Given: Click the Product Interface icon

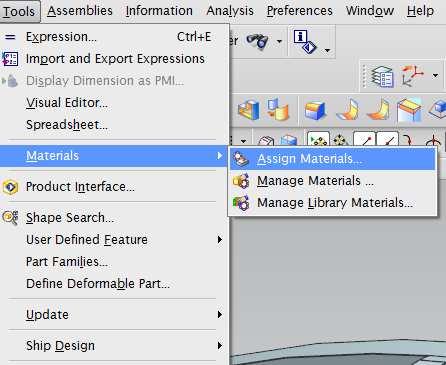Looking at the screenshot, I should tap(10, 187).
